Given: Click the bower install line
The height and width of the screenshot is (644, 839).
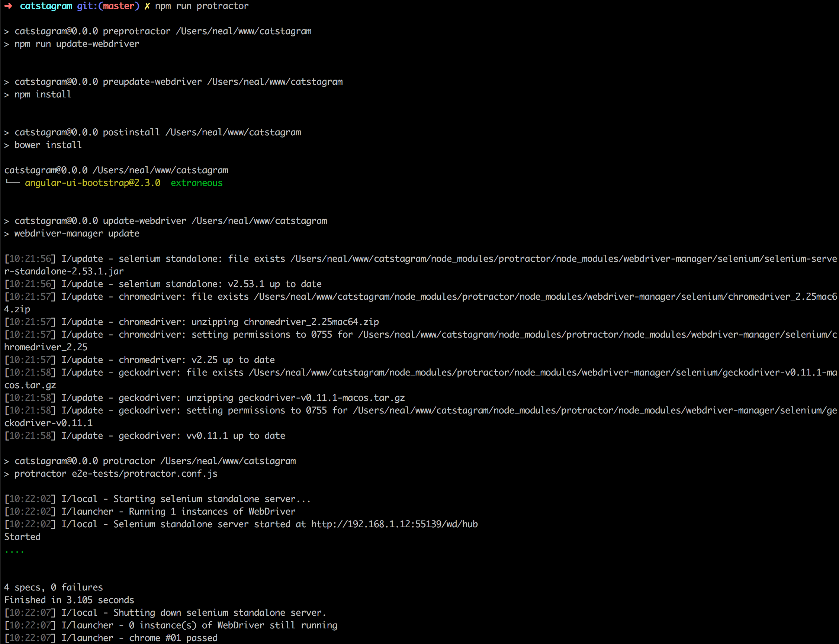Looking at the screenshot, I should pos(48,145).
